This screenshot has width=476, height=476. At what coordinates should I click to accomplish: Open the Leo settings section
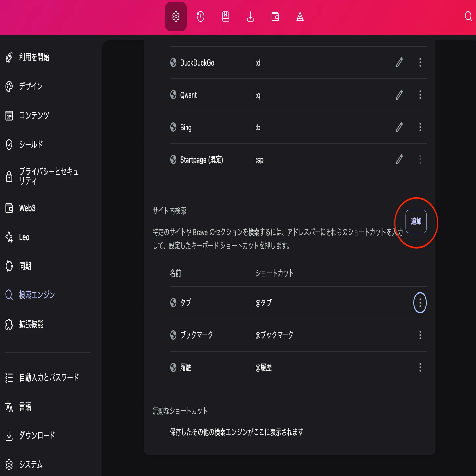(x=17, y=237)
